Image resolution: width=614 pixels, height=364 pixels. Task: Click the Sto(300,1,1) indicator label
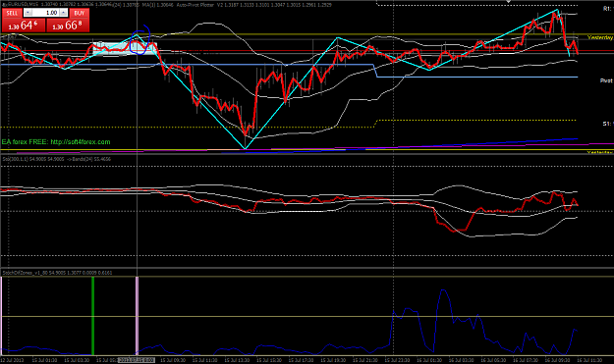16,159
